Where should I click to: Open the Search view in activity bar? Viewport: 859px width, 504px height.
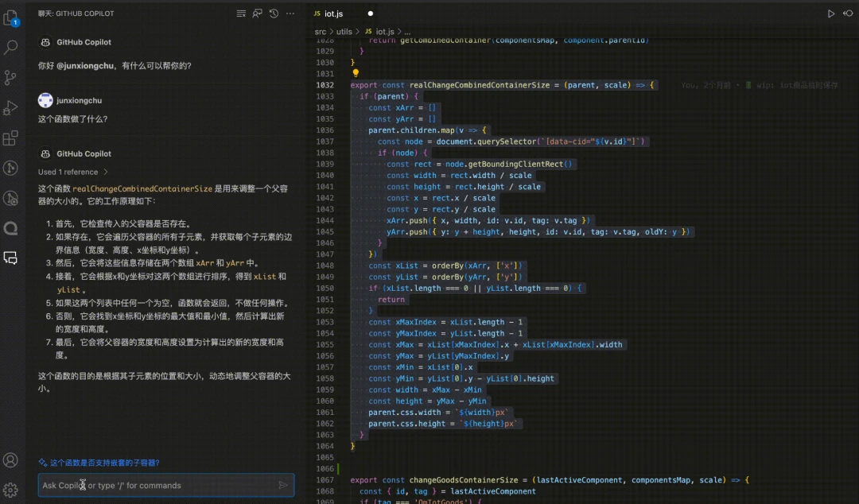[x=11, y=47]
